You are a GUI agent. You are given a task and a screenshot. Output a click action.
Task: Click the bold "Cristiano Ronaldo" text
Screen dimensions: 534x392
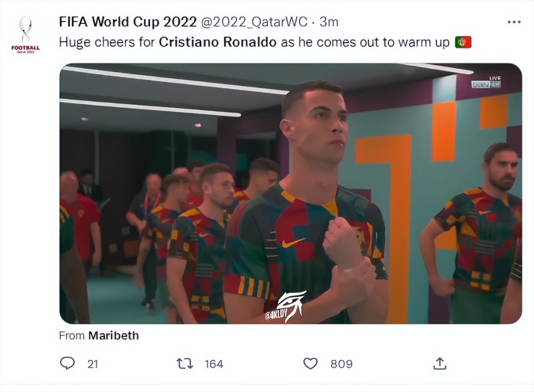pyautogui.click(x=218, y=42)
